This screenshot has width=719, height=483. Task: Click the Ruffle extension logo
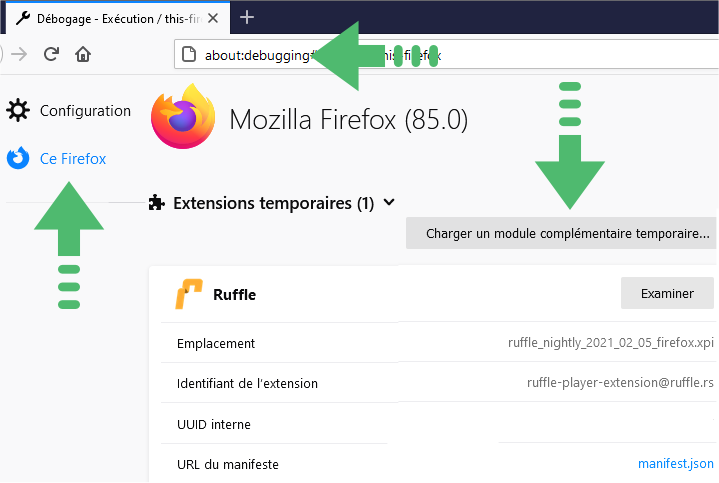(x=188, y=294)
